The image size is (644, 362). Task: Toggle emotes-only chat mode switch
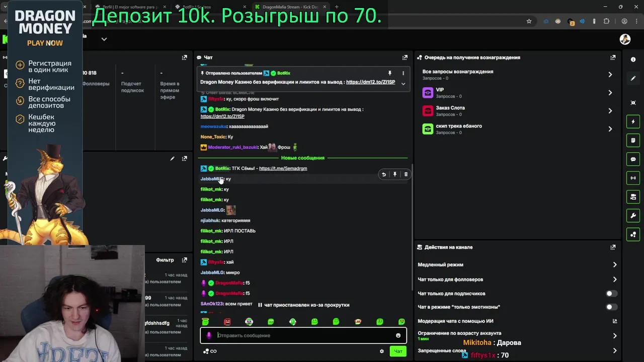(611, 307)
